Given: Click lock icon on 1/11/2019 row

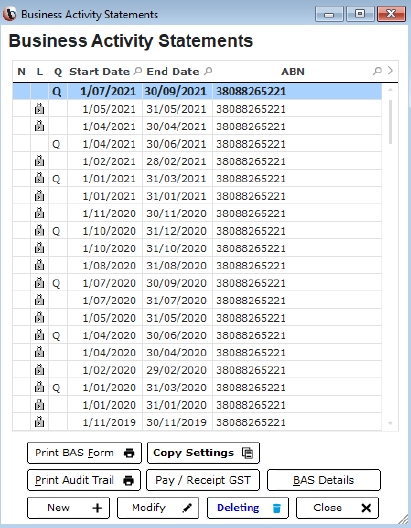Looking at the screenshot, I should pyautogui.click(x=39, y=422).
